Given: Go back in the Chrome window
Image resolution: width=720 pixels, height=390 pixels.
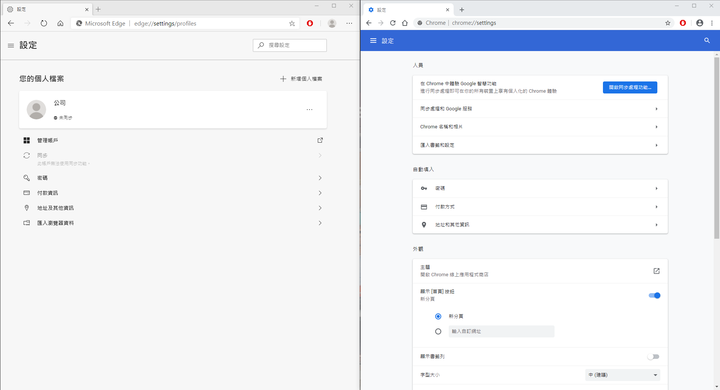Looking at the screenshot, I should (369, 23).
